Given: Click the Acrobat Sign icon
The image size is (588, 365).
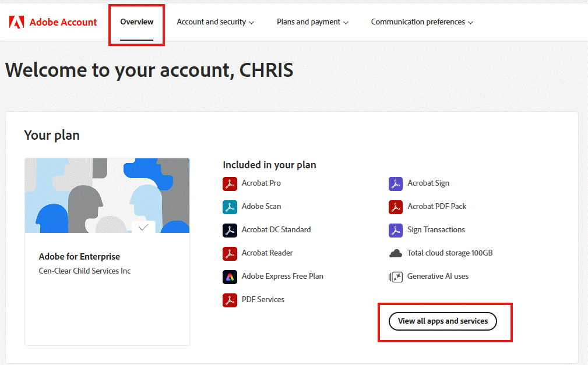Looking at the screenshot, I should point(396,183).
